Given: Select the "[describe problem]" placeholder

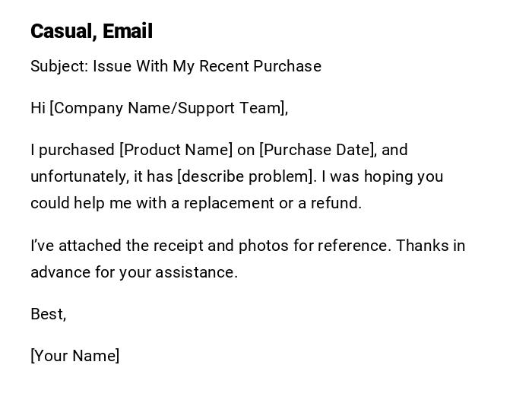Looking at the screenshot, I should 245,176.
